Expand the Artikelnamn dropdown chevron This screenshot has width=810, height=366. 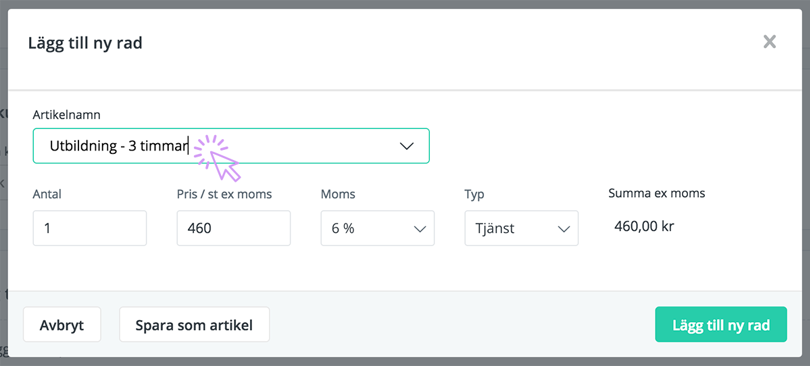point(407,146)
